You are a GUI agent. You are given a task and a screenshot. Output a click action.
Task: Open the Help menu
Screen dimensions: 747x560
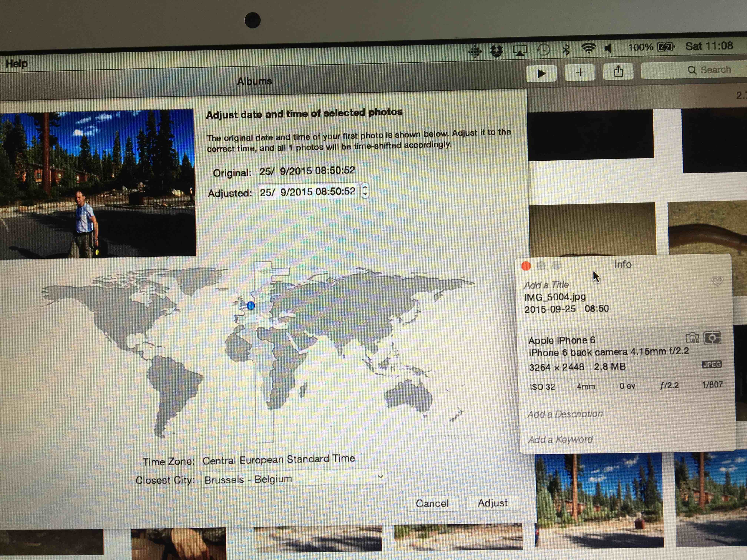click(16, 64)
